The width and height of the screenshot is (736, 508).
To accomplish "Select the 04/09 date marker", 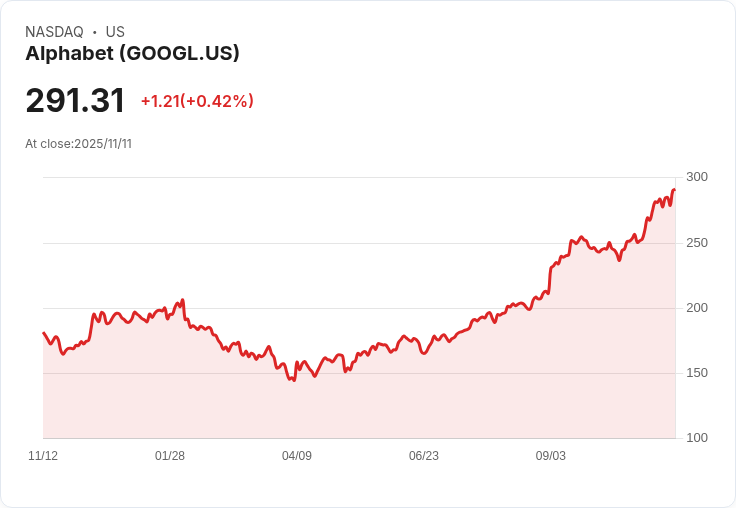I will (297, 456).
